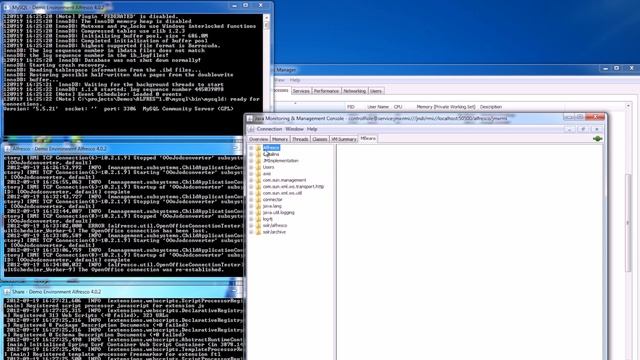640x360 pixels.
Task: Expand the axis tree node
Action: 251,174
